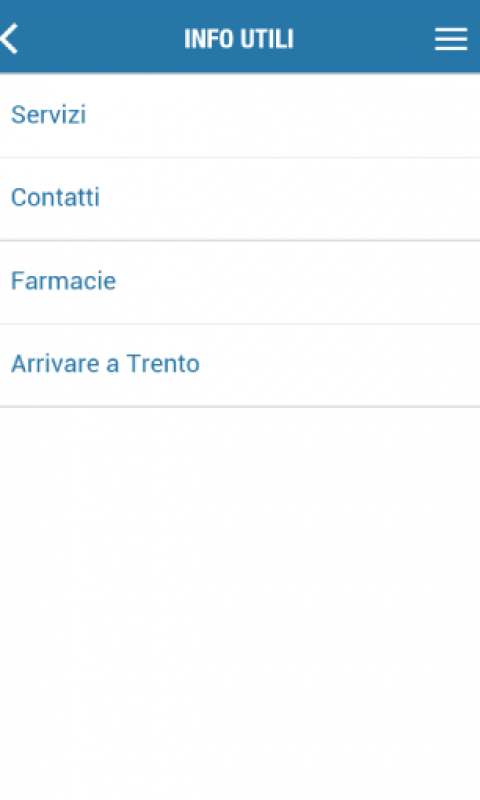Select the Arrivare a Trento row

click(x=240, y=365)
